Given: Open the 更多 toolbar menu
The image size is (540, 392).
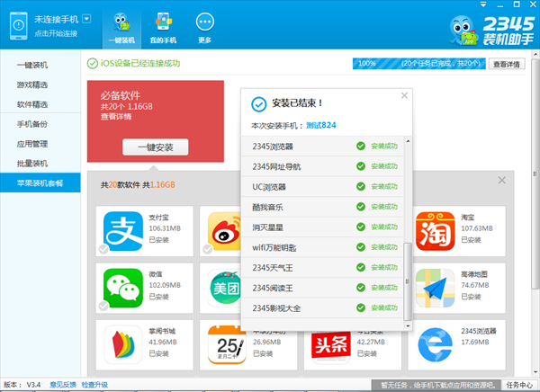Looking at the screenshot, I should [205, 29].
